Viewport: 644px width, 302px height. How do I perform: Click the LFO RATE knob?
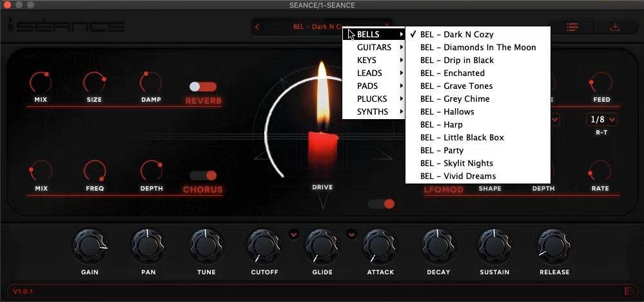[x=600, y=171]
